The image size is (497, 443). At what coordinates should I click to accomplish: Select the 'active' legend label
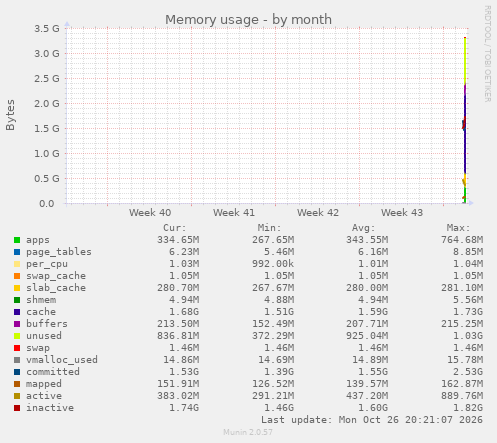point(44,396)
